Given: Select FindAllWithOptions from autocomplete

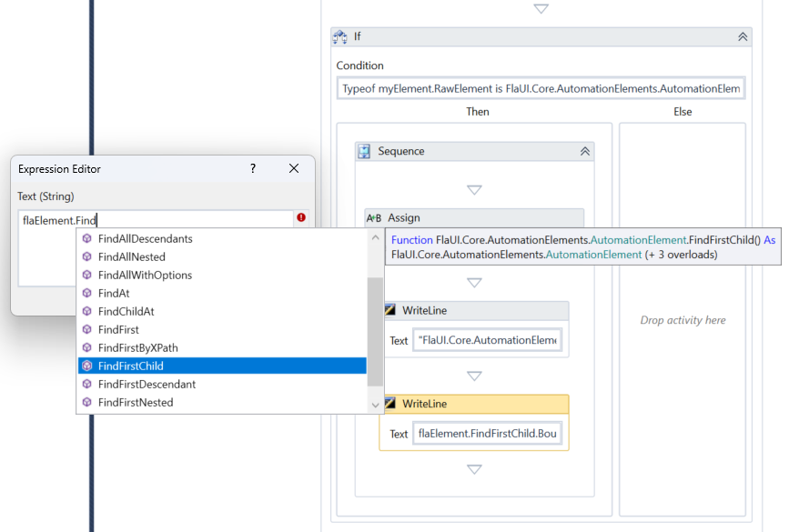Looking at the screenshot, I should 222,275.
